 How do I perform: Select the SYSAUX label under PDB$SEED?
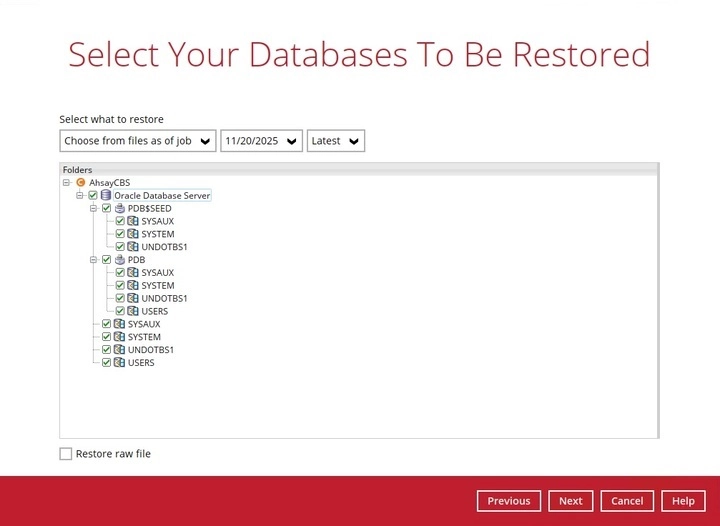pos(158,221)
